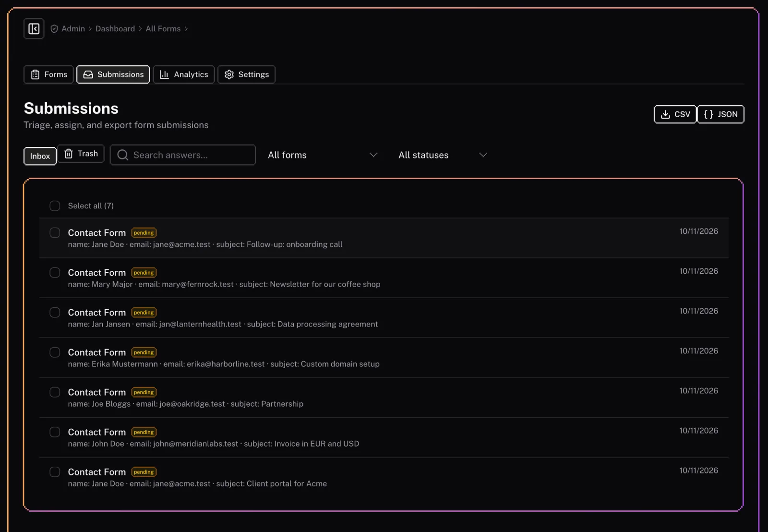
Task: Open the All forms dropdown
Action: [323, 155]
